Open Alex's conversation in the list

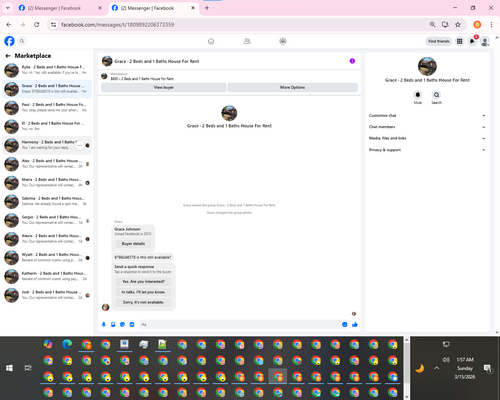(47, 164)
